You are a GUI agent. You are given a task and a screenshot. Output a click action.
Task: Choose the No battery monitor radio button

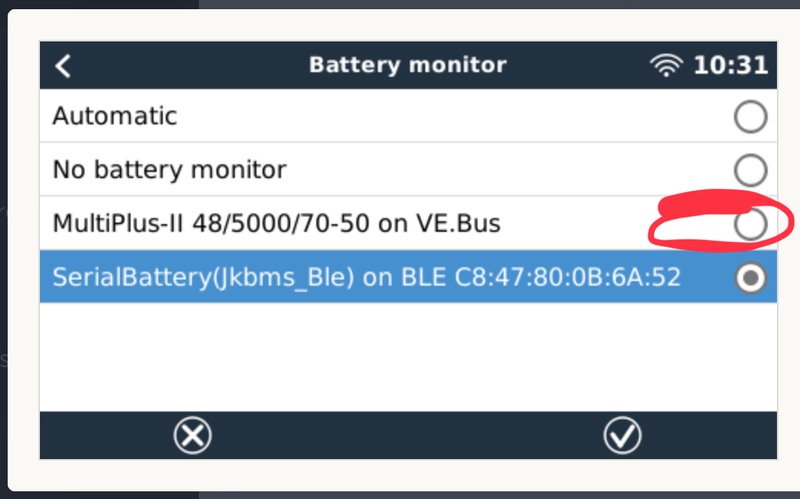[750, 171]
